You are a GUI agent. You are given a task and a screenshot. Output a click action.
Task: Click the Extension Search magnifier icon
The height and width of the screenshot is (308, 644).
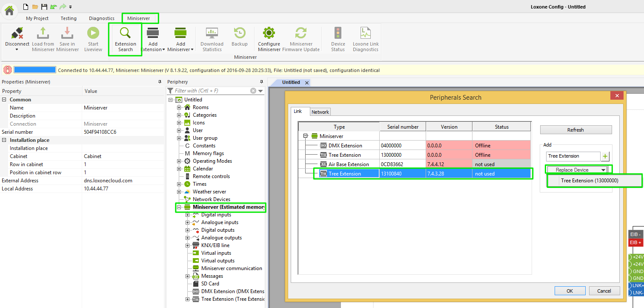point(125,33)
